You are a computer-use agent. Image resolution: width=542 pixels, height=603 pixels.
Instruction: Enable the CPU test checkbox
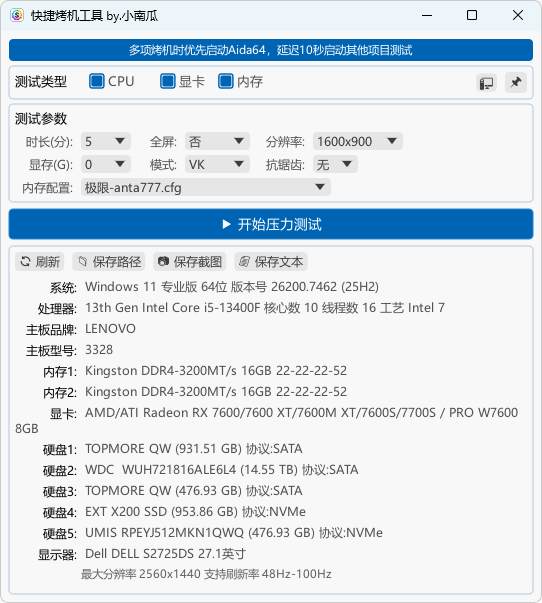97,82
